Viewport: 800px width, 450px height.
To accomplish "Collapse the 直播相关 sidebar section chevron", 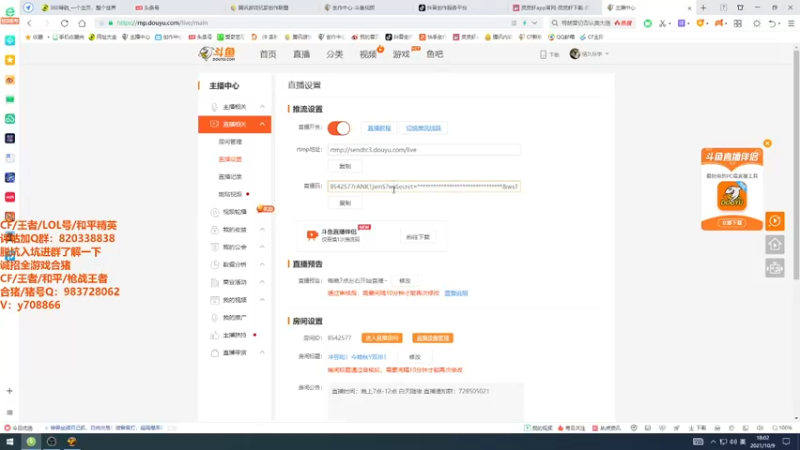I will click(262, 124).
